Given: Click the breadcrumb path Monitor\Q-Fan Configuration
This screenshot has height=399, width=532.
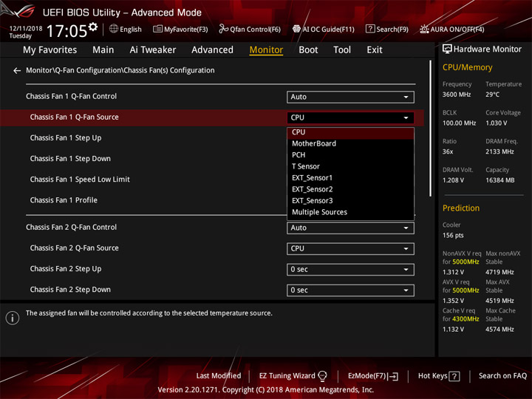Looking at the screenshot, I should (x=74, y=71).
